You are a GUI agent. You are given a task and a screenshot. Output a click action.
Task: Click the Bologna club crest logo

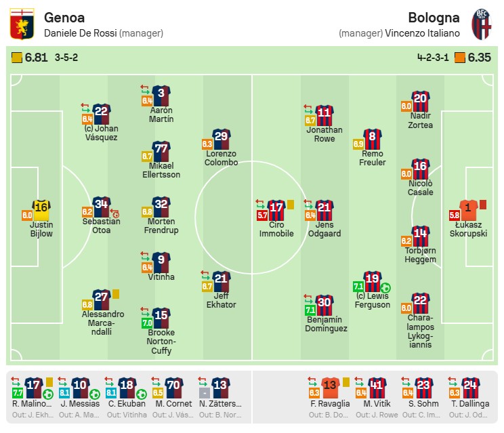[482, 24]
